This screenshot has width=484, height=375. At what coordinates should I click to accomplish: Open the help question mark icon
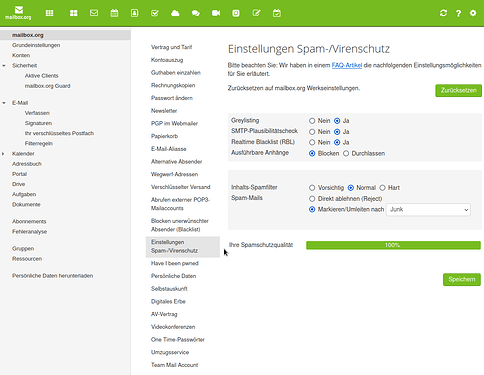tap(459, 13)
